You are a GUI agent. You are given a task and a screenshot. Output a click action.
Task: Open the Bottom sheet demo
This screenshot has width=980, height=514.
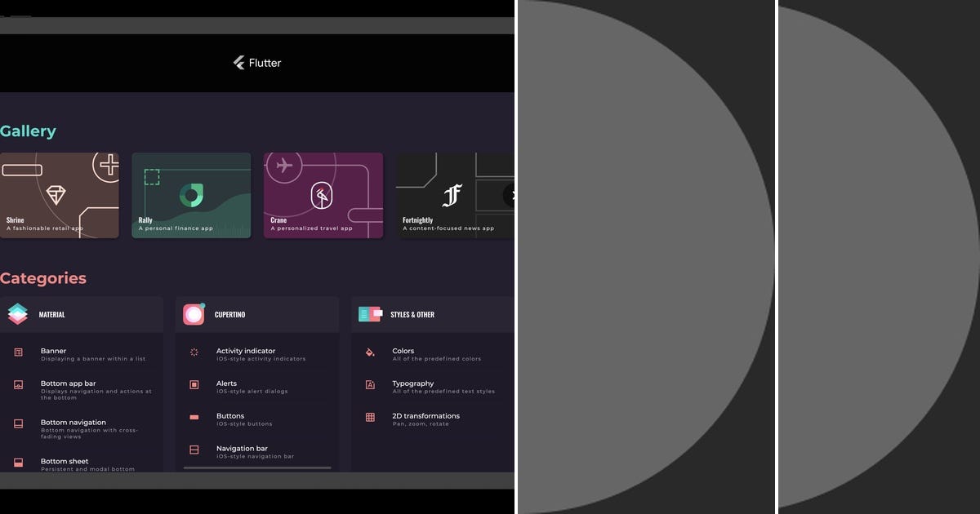(x=82, y=462)
